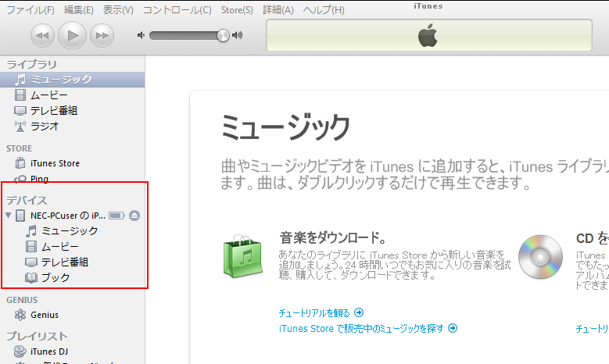609x364 pixels.
Task: Click the film strip icon beside device ムービー
Action: 31,246
